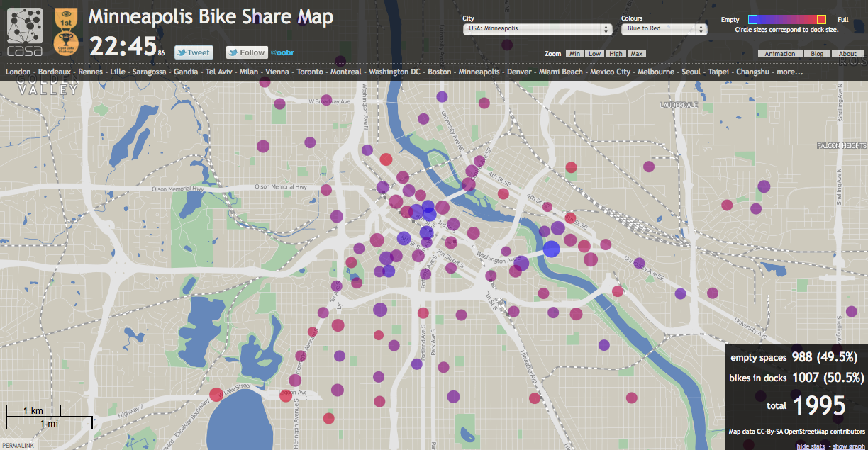Click the CASA logo icon
868x450 pixels.
coord(25,32)
